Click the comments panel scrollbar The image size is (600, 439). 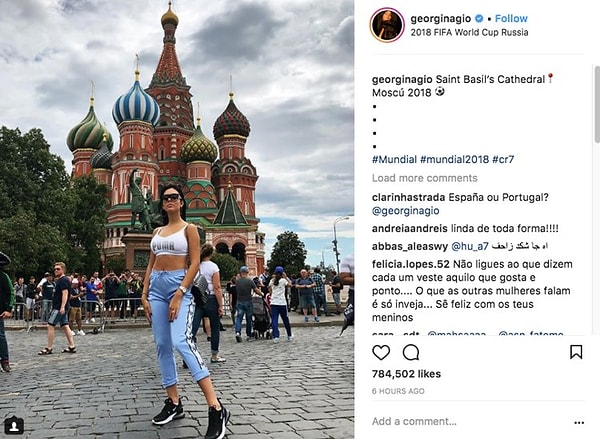[x=596, y=104]
